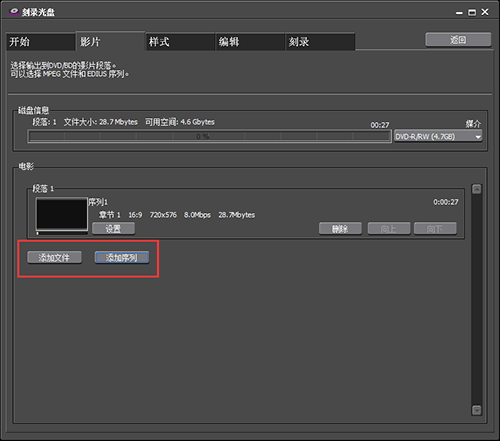
Task: Click the 0:00:27 duration text
Action: pyautogui.click(x=446, y=202)
